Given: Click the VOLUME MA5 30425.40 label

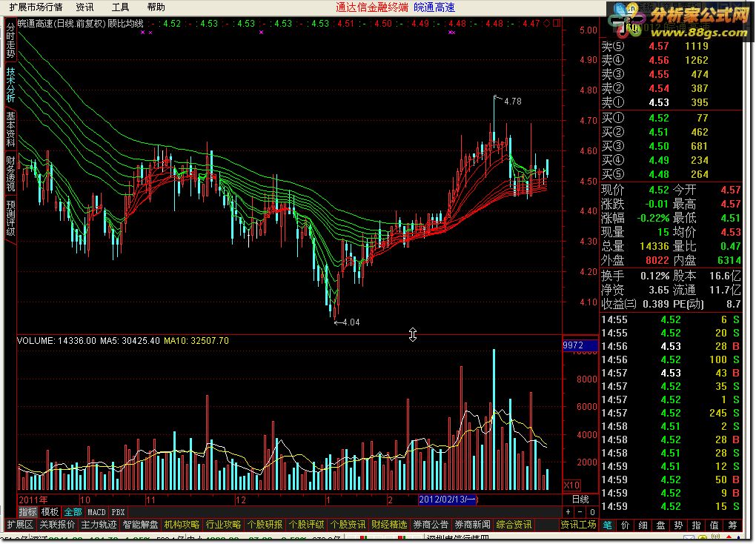Looking at the screenshot, I should (x=130, y=340).
